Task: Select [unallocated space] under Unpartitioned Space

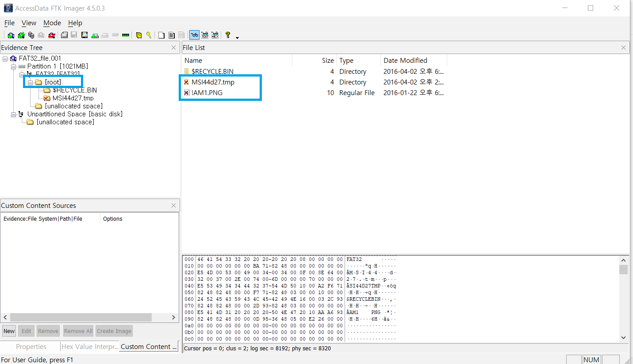Action: (65, 122)
